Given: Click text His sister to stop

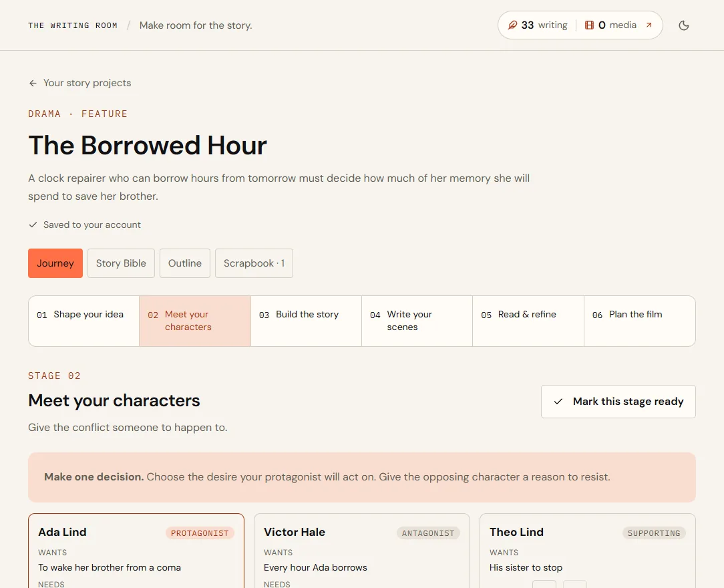Looking at the screenshot, I should (x=526, y=568).
